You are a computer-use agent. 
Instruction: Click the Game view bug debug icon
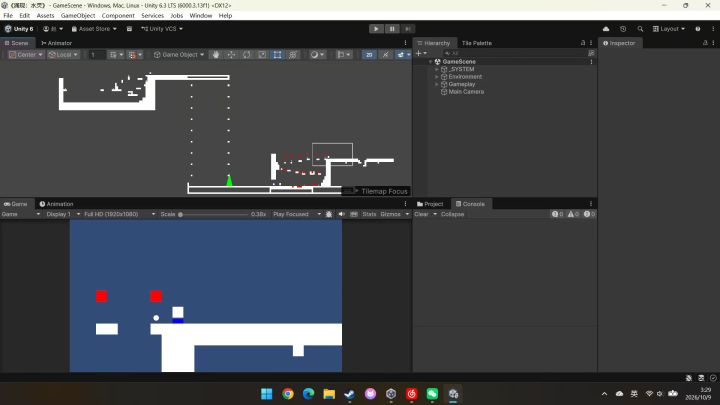click(x=329, y=214)
